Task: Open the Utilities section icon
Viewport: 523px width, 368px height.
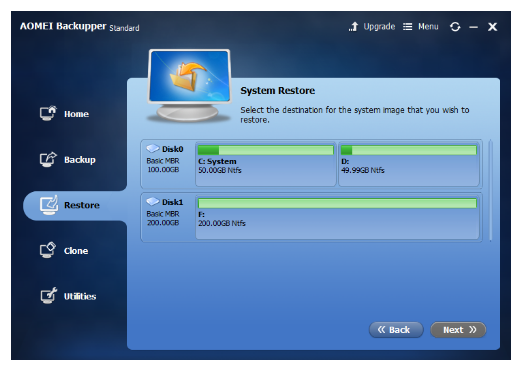Action: 49,295
